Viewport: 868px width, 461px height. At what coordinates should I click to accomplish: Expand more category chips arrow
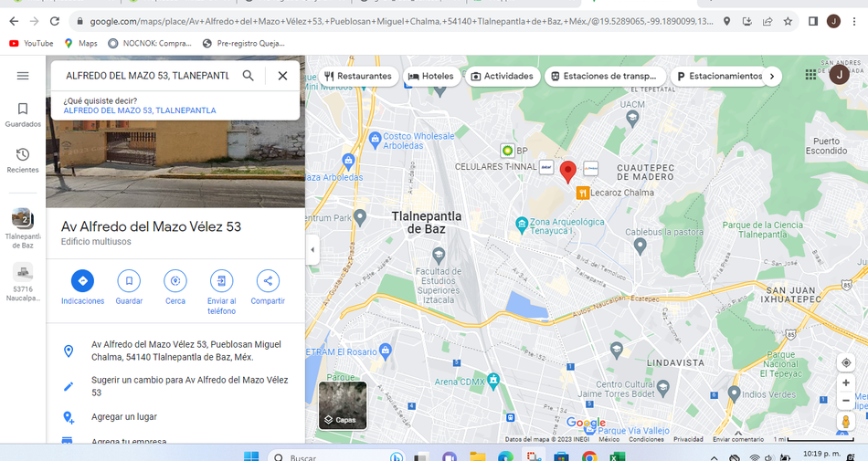coord(772,77)
